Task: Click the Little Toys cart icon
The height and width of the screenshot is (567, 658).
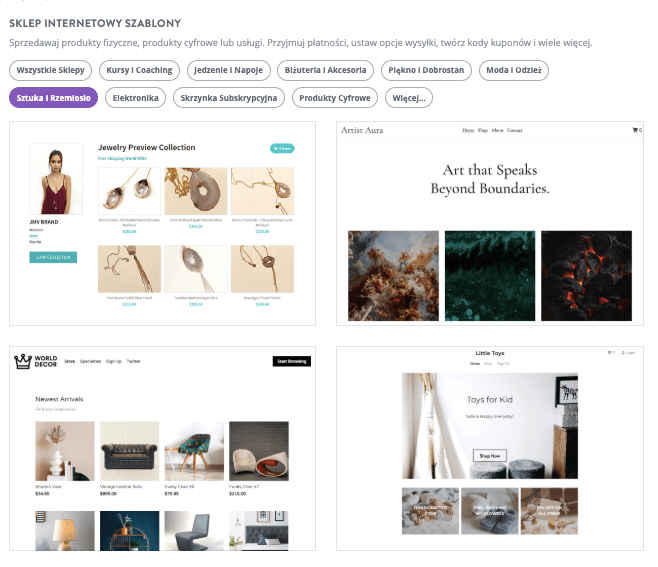Action: pos(611,353)
